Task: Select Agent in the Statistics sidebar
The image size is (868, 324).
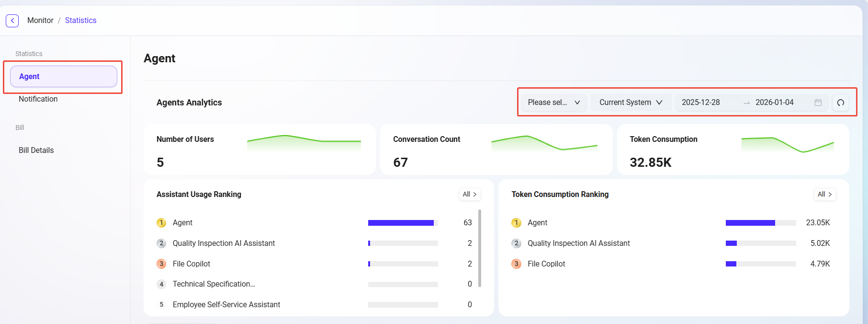Action: [x=63, y=77]
